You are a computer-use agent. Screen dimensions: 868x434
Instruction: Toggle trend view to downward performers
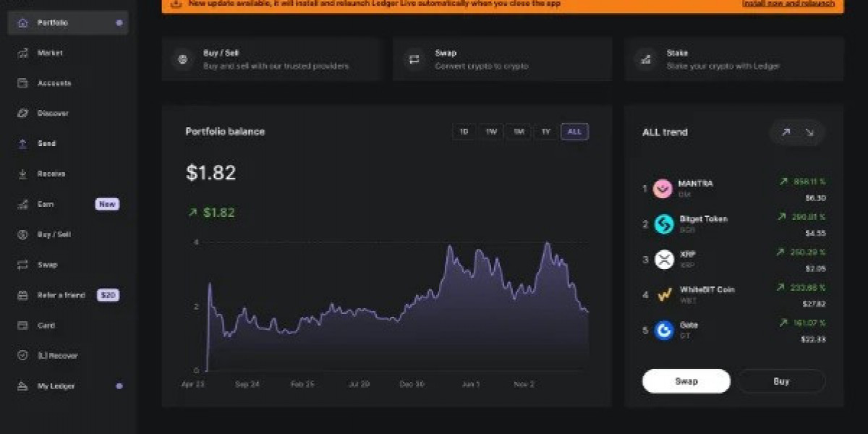[810, 132]
